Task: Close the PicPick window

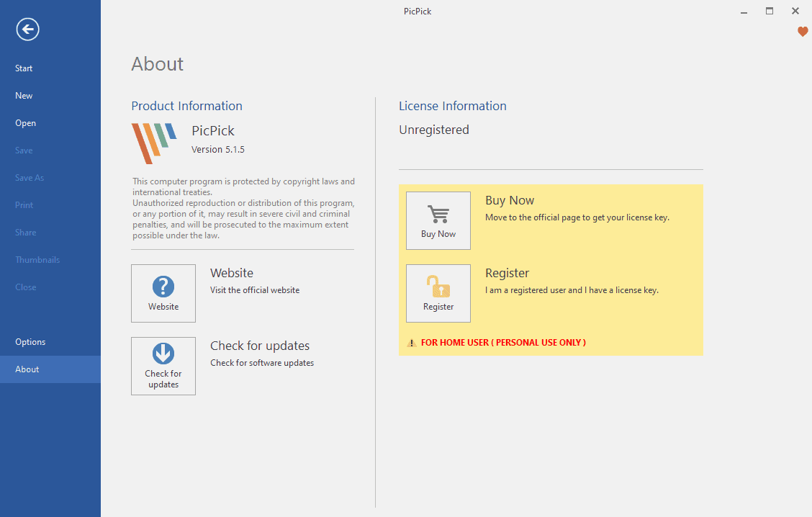Action: [x=795, y=11]
